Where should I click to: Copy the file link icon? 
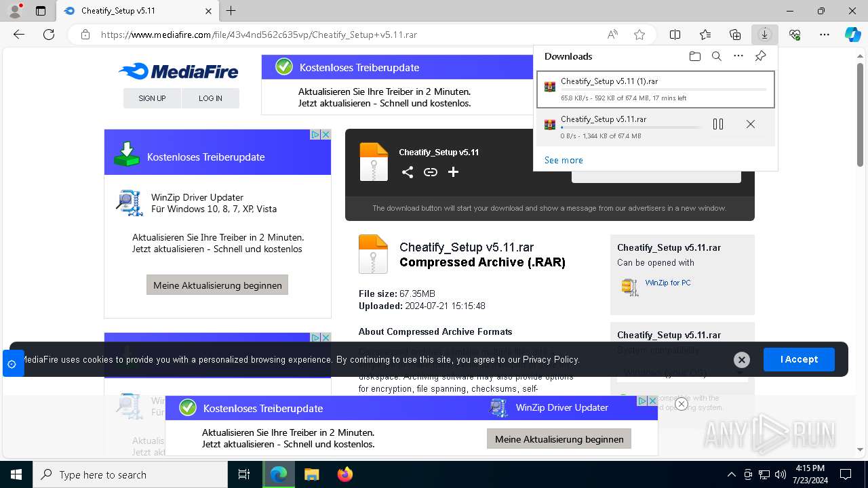coord(431,172)
